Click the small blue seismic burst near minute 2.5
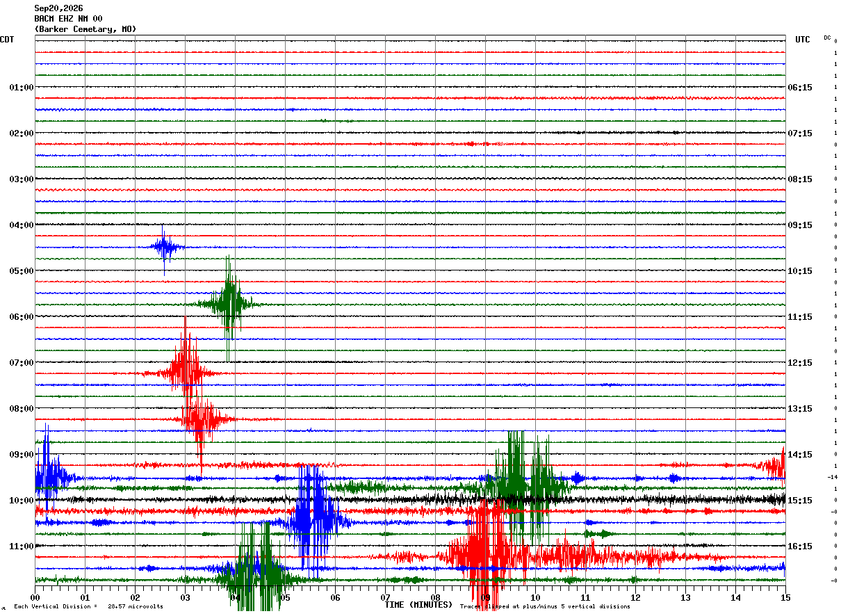841x616 pixels. [x=165, y=248]
